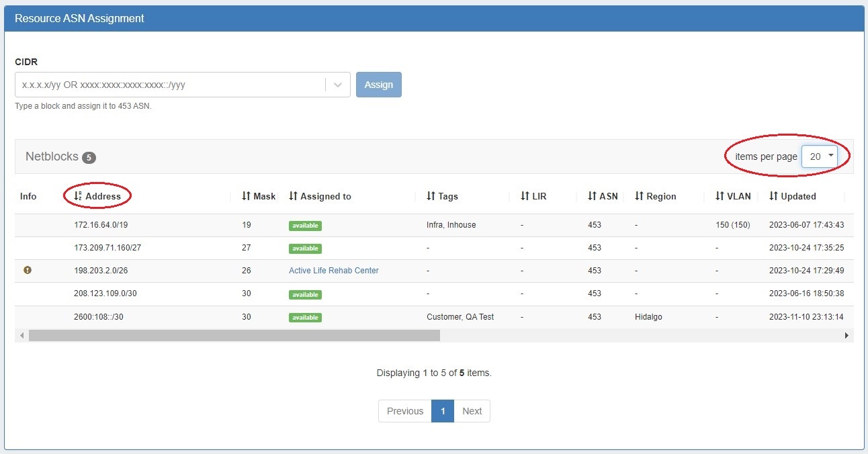Click the Tags column sort arrows
The height and width of the screenshot is (454, 868).
click(x=431, y=196)
